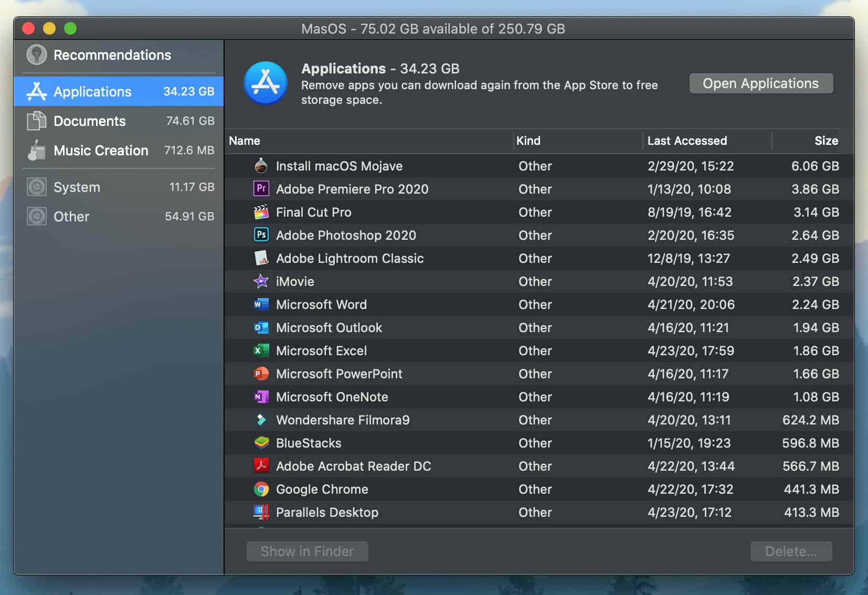The width and height of the screenshot is (868, 595).
Task: Click the Music Creation guitar icon
Action: pos(37,150)
